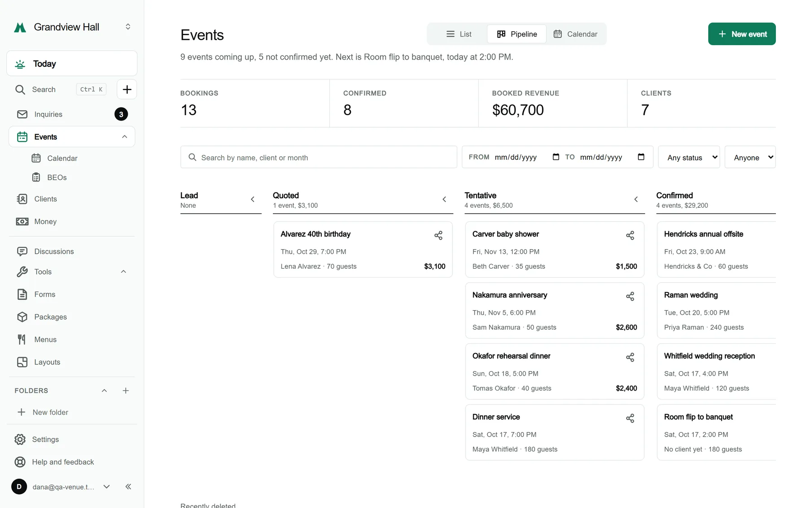Share the Dinner service card
This screenshot has width=812, height=508.
click(x=630, y=418)
